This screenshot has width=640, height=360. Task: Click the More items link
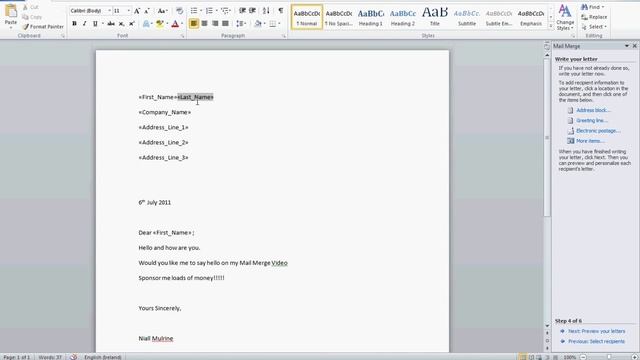coord(590,141)
